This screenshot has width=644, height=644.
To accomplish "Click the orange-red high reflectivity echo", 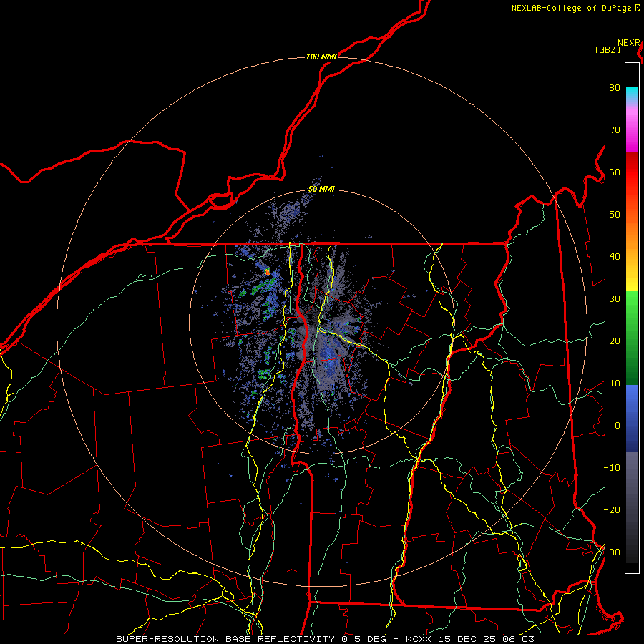I will tap(268, 272).
